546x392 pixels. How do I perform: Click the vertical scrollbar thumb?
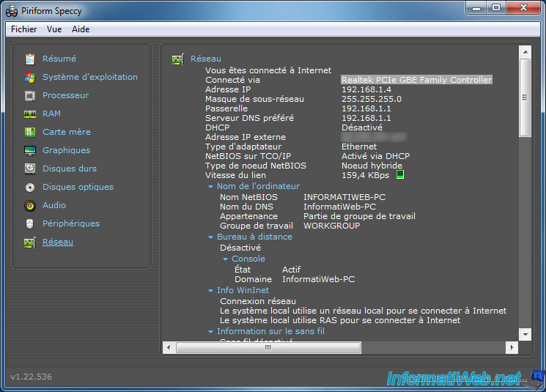525,97
